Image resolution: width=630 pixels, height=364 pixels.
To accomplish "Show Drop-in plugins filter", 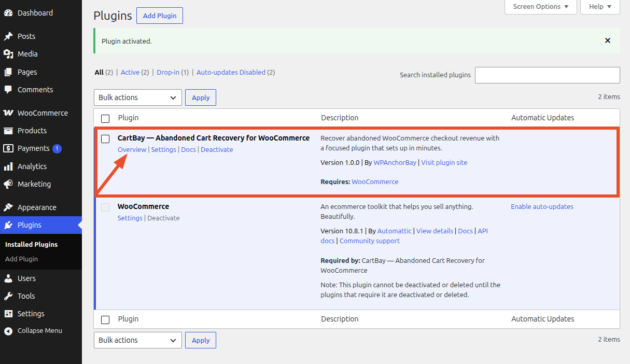I will coord(168,73).
